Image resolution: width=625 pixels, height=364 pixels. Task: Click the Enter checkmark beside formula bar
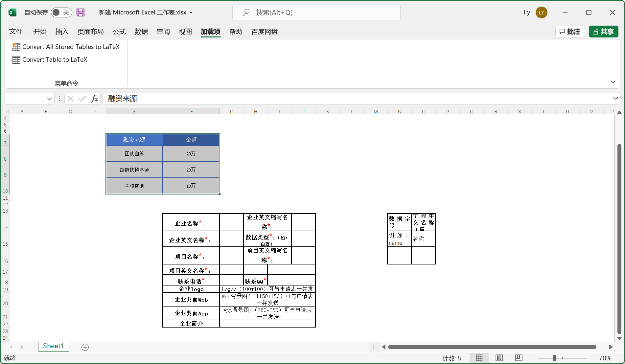pyautogui.click(x=82, y=99)
